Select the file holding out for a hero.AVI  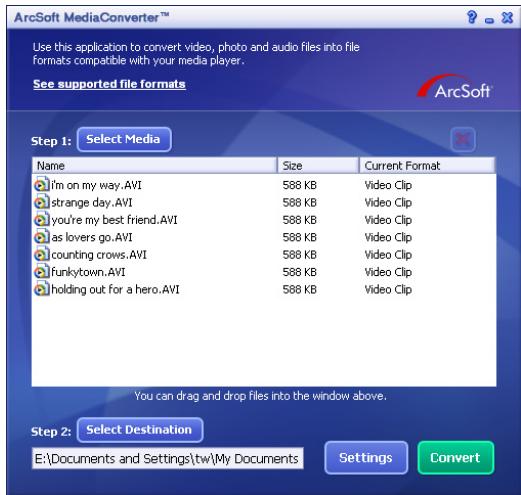click(115, 289)
